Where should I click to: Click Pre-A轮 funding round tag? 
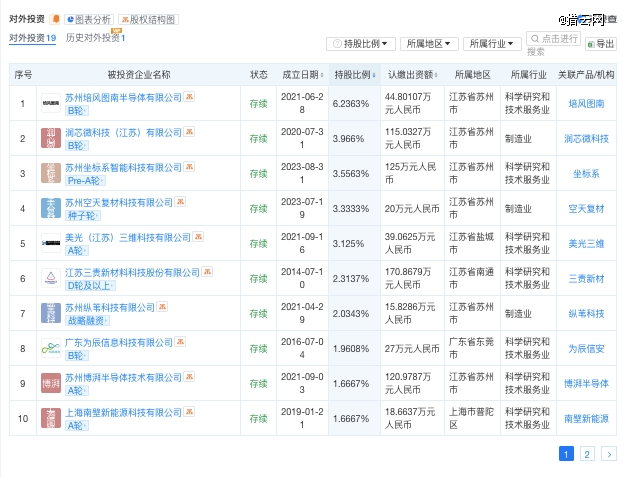click(85, 181)
